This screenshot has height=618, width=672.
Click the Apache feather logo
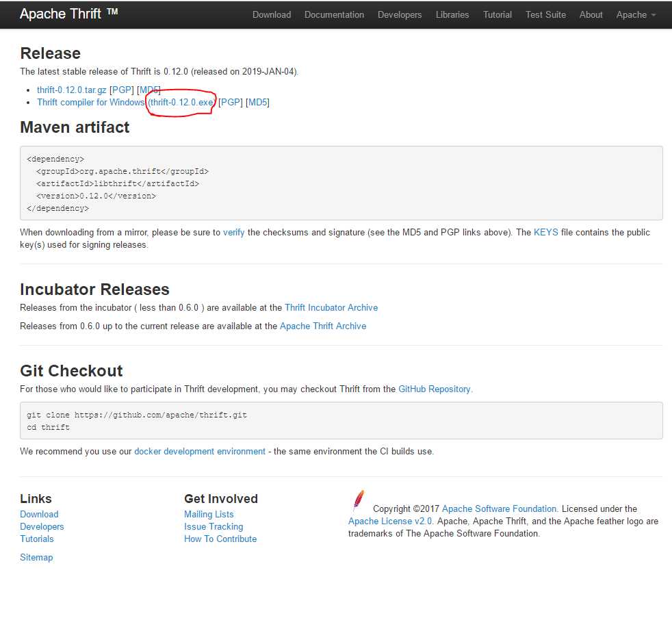pos(359,500)
